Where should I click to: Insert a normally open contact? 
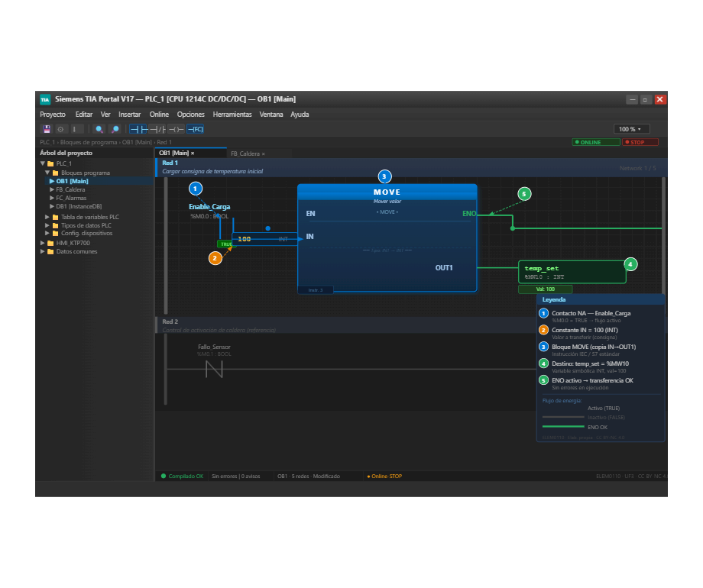coord(138,129)
